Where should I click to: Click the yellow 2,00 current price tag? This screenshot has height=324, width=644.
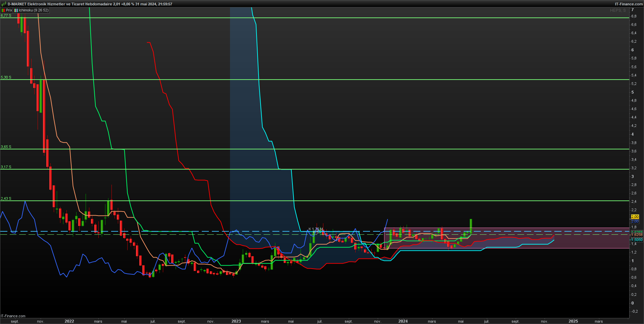click(x=635, y=217)
